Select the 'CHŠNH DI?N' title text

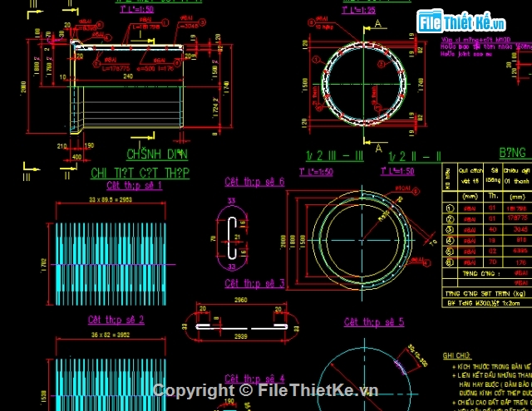pos(157,154)
